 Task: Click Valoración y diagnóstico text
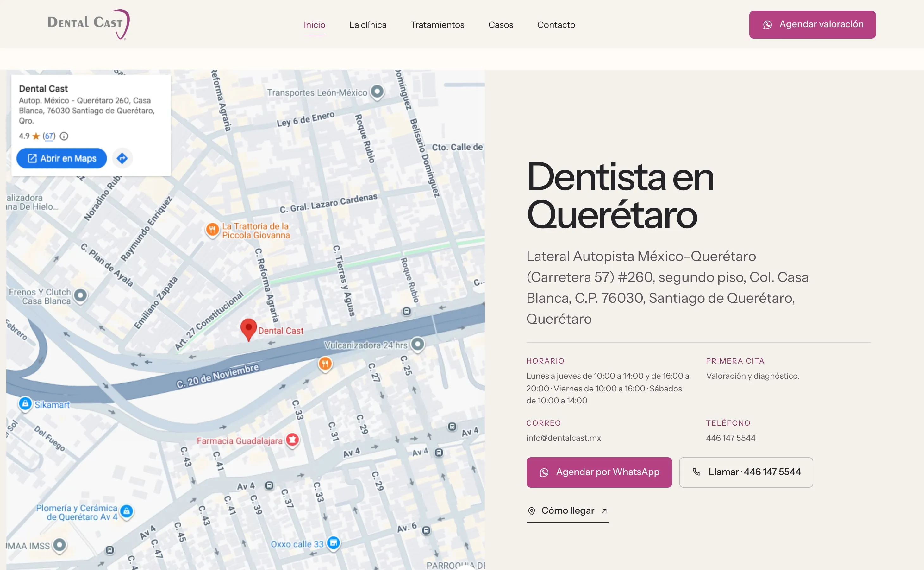752,376
